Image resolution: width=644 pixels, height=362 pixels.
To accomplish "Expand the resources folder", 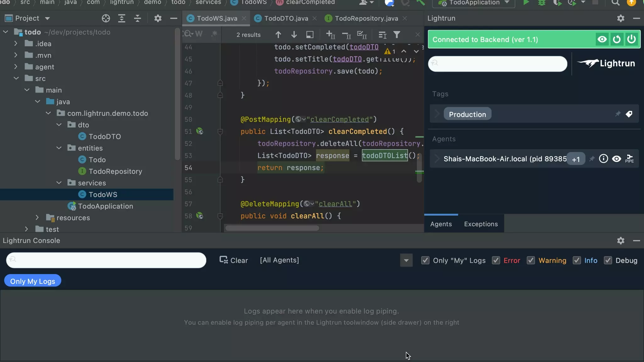I will 37,217.
